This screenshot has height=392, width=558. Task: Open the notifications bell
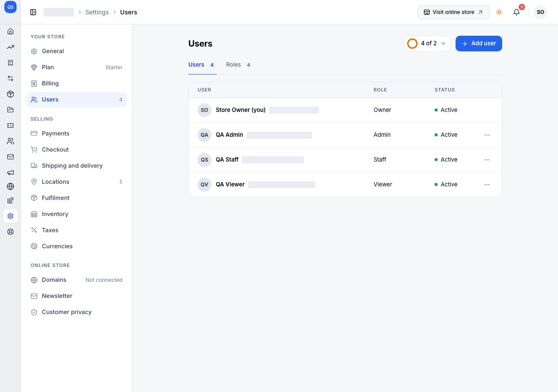coord(517,12)
